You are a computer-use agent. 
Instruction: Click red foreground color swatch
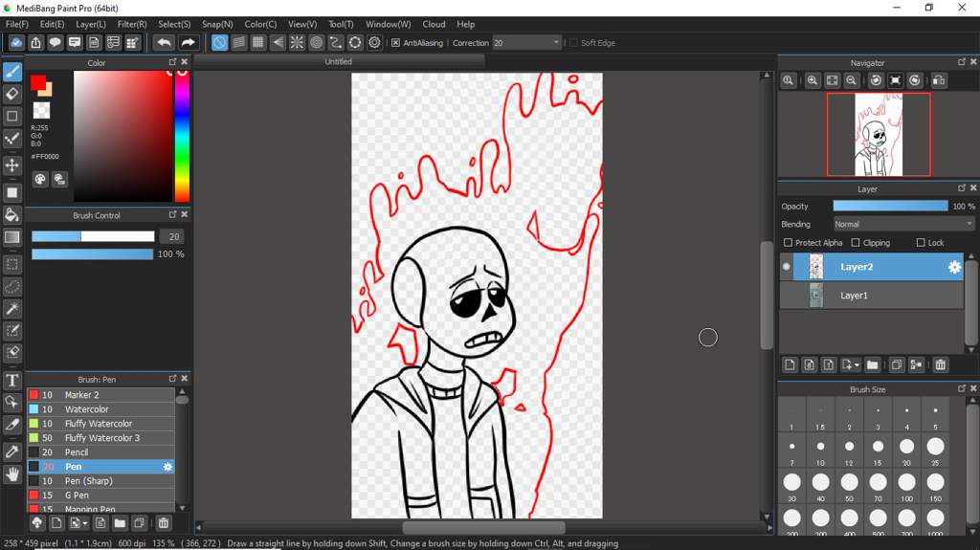coord(38,82)
